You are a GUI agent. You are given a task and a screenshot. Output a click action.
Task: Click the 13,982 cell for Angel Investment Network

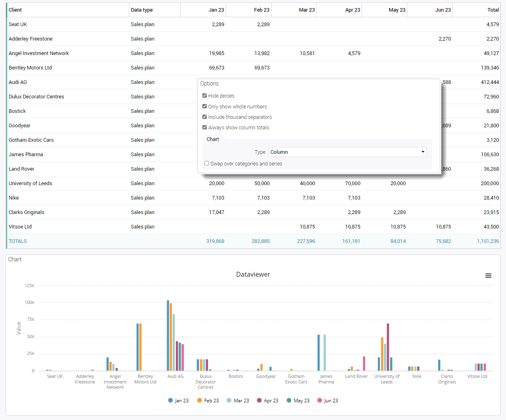(x=262, y=53)
